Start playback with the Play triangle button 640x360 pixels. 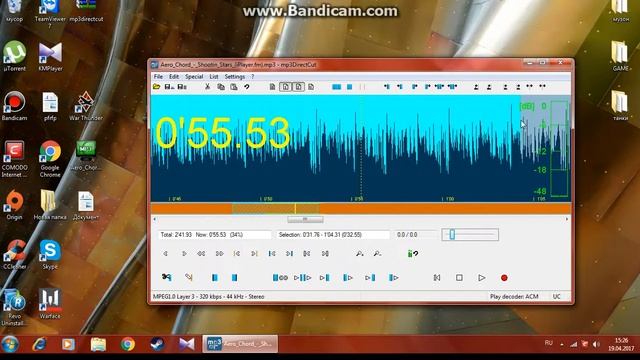tap(482, 278)
